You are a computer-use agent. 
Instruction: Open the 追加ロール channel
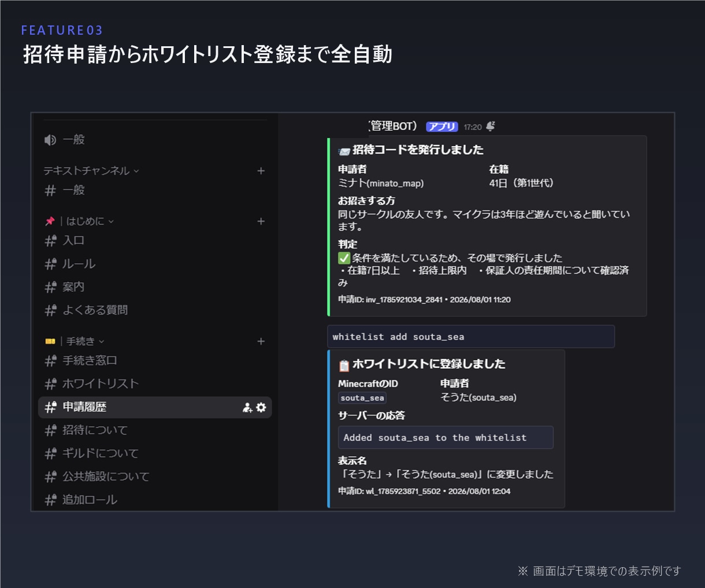pyautogui.click(x=155, y=500)
